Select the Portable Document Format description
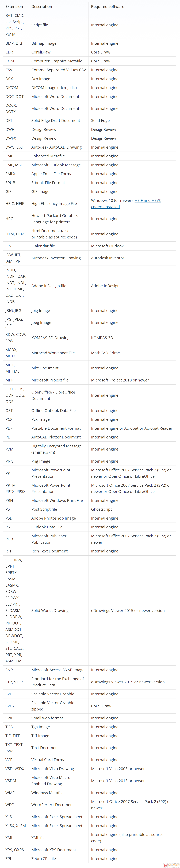Image resolution: width=180 pixels, height=868 pixels. pyautogui.click(x=56, y=428)
